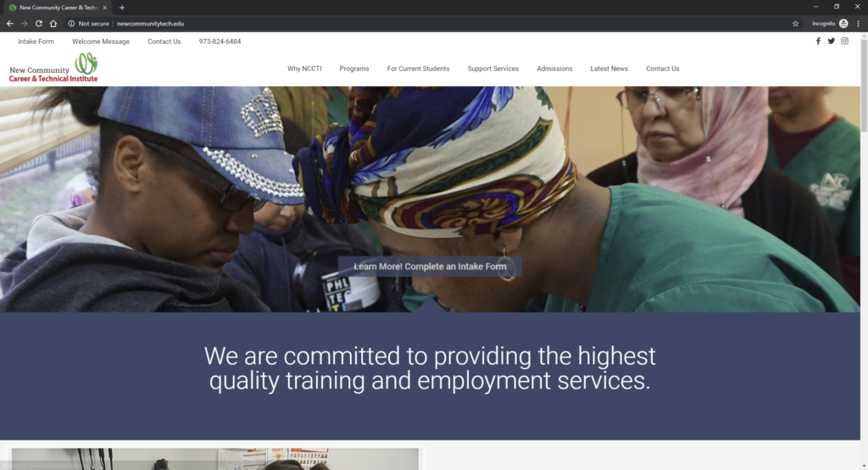The width and height of the screenshot is (868, 470).
Task: View the Not secure site info
Action: (x=88, y=24)
